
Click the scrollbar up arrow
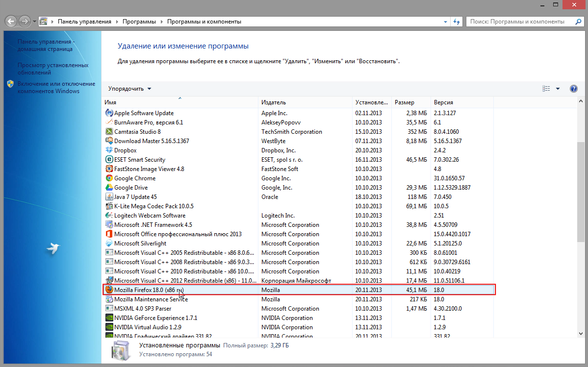click(x=581, y=101)
